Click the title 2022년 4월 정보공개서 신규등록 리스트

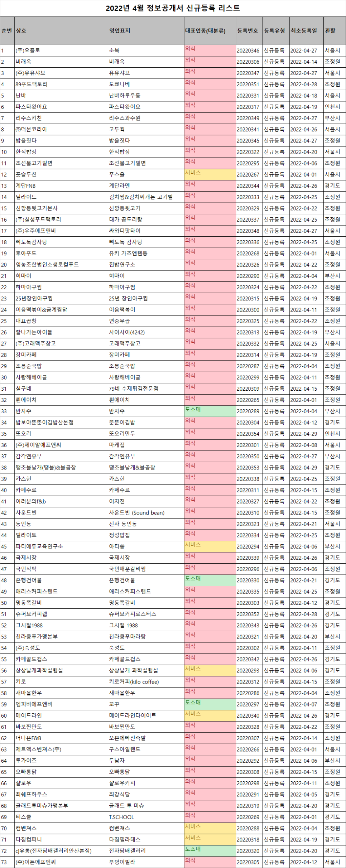tap(173, 8)
